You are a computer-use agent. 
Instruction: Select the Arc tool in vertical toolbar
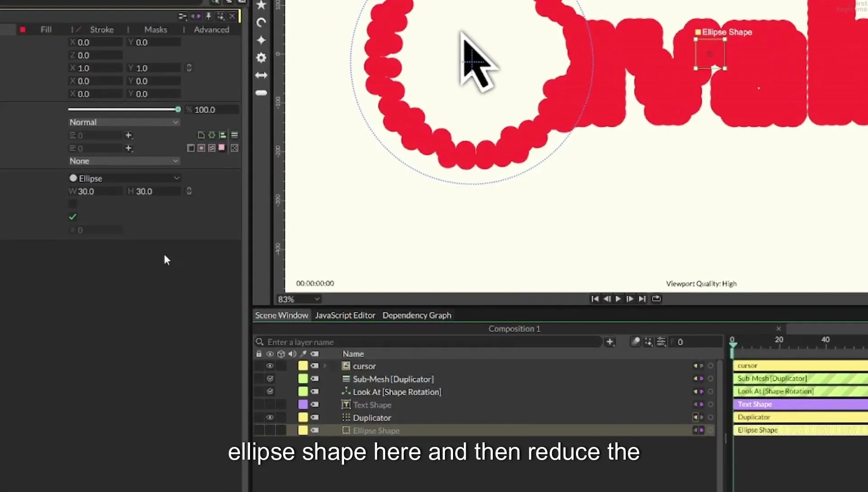(x=261, y=23)
